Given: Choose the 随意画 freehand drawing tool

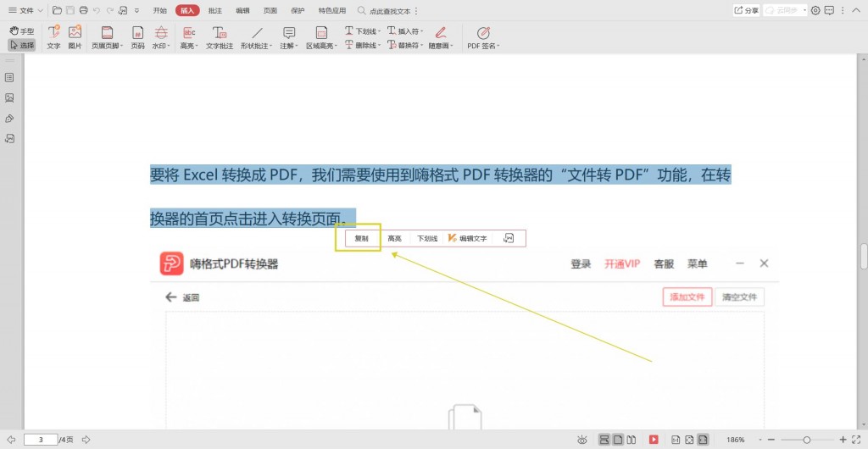Looking at the screenshot, I should 441,37.
